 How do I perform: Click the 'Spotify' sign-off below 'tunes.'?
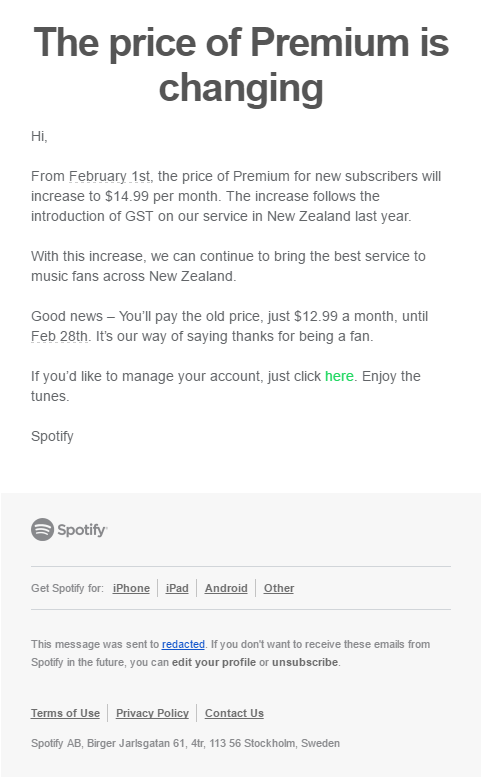pos(52,436)
